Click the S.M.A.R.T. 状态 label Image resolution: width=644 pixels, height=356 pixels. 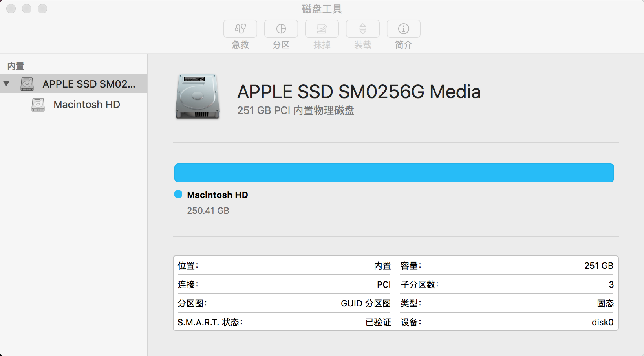(210, 322)
